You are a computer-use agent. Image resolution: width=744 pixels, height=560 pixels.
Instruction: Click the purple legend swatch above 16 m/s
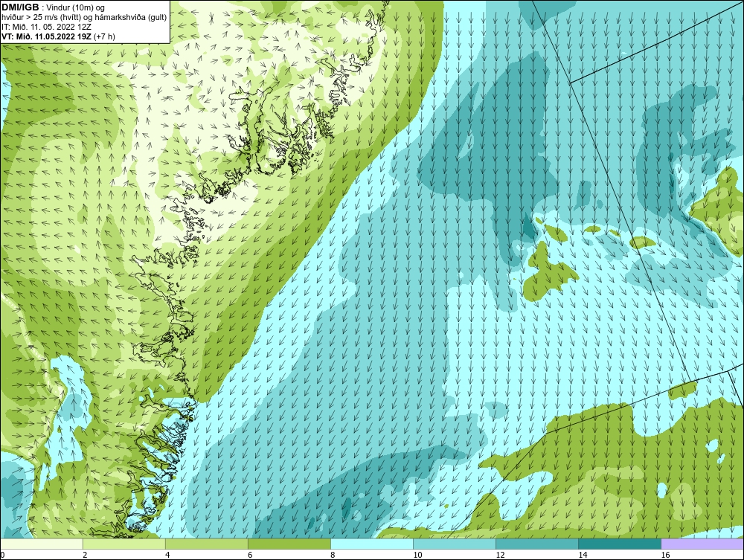click(x=702, y=544)
